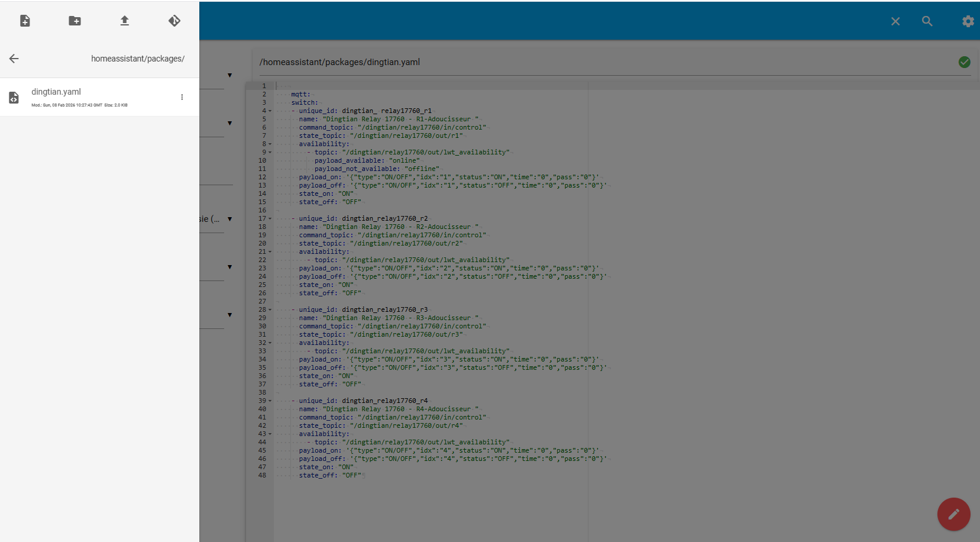The height and width of the screenshot is (542, 980).
Task: Click the homeassistant/packages/ path label
Action: [137, 59]
